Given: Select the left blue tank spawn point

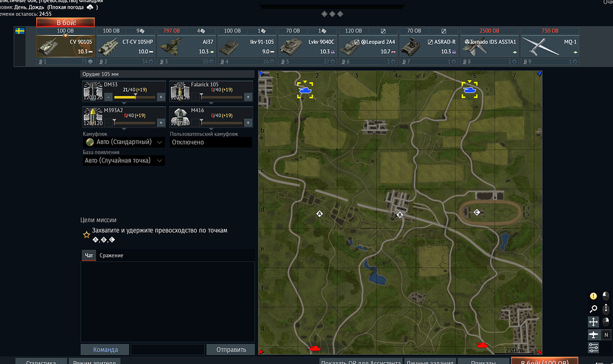Looking at the screenshot, I should tap(305, 90).
